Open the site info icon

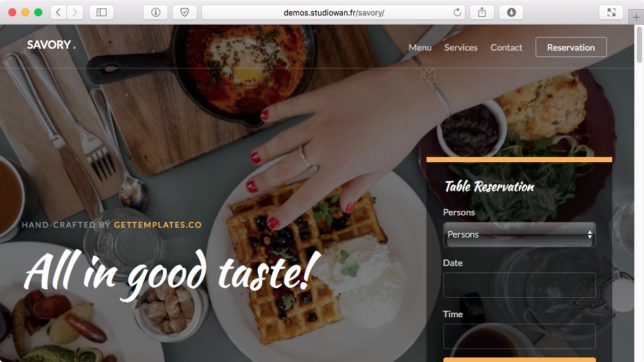(x=156, y=12)
